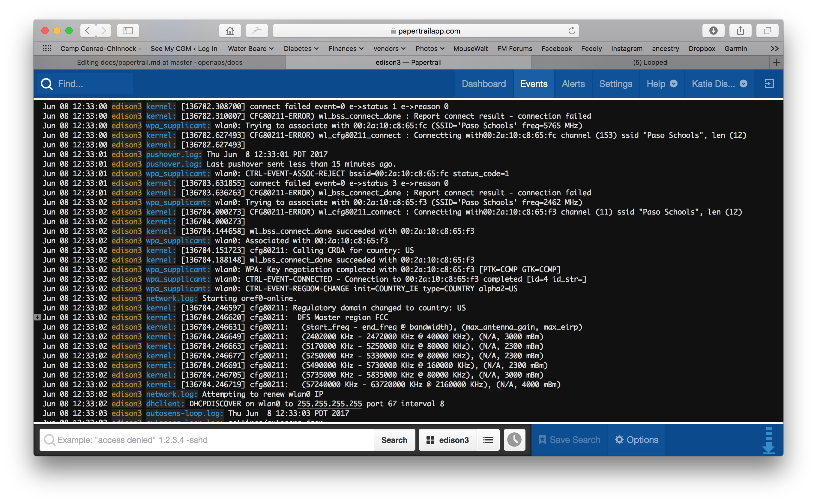Screen dimensions: 817x504
Task: Expand the Finances bookmark folder
Action: coord(346,48)
